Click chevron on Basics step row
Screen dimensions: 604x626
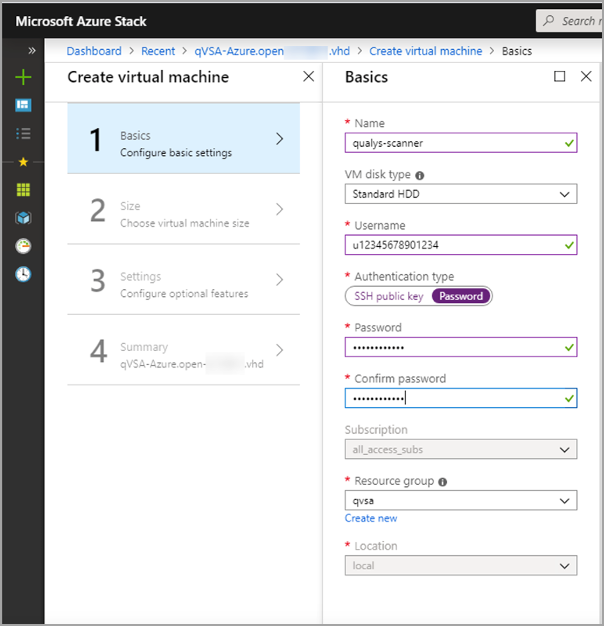(x=279, y=139)
